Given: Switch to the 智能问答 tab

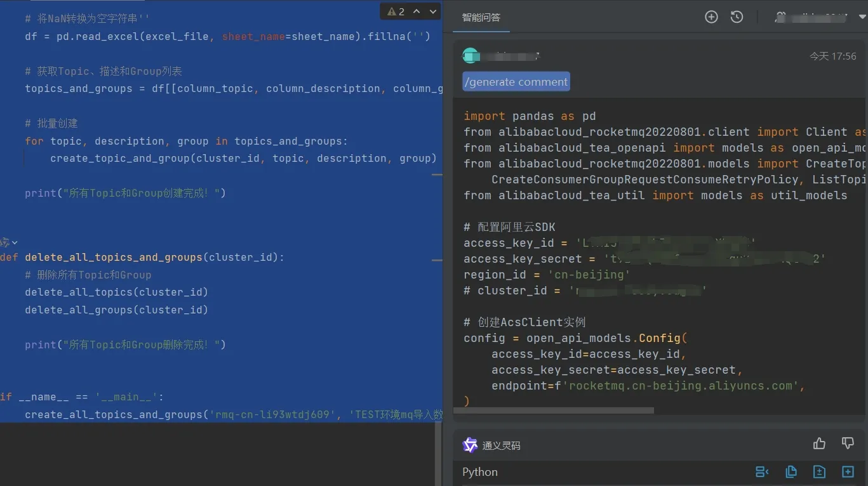Looking at the screenshot, I should tap(481, 18).
